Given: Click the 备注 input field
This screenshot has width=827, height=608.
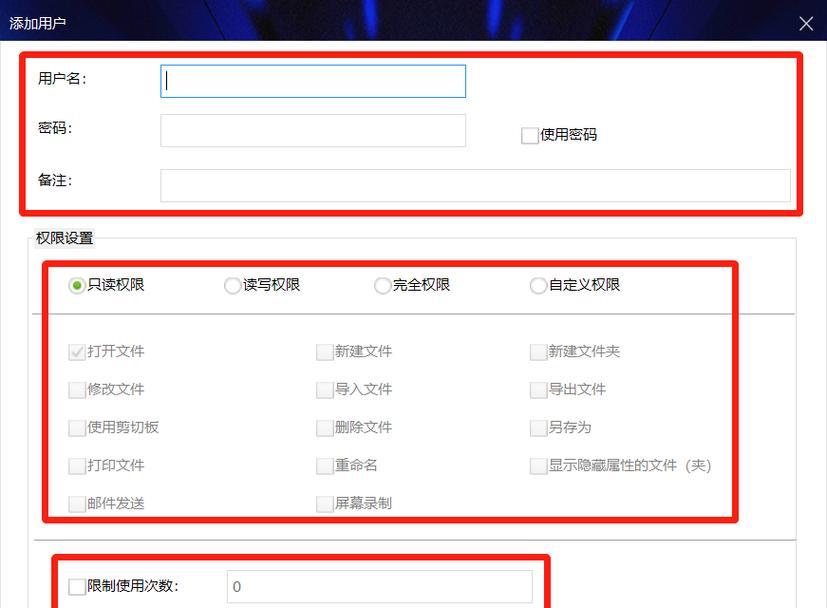Looking at the screenshot, I should [x=475, y=185].
